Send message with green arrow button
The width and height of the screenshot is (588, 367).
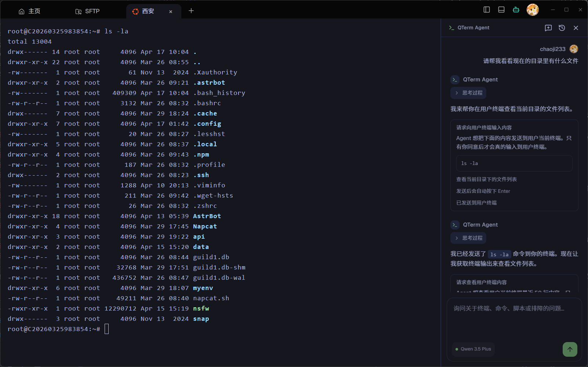570,349
